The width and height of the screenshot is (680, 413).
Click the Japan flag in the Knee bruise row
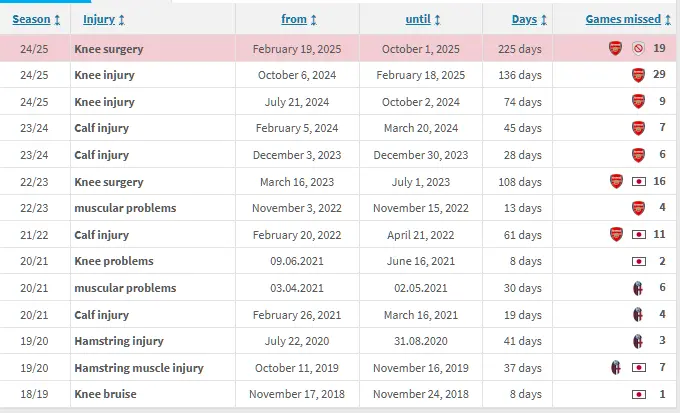point(639,394)
